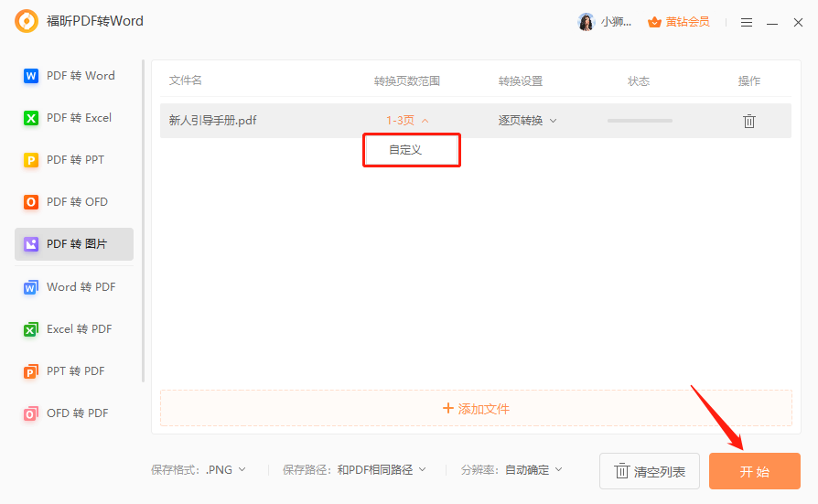
Task: Click the conversion progress bar
Action: [640, 121]
